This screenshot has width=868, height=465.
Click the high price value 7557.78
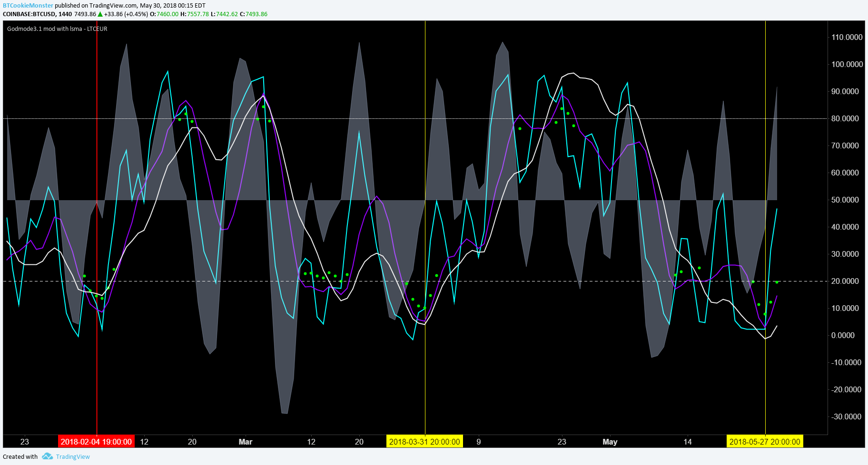[x=198, y=14]
